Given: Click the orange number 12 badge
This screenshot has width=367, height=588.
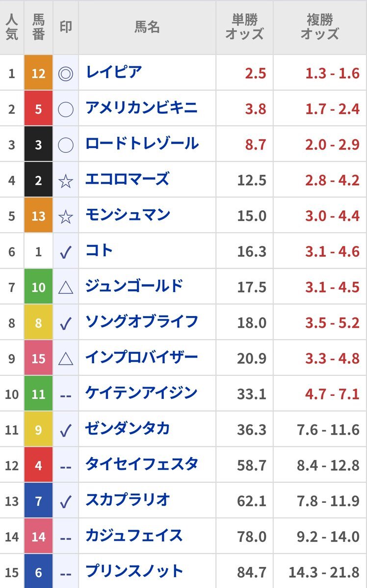Looking at the screenshot, I should [38, 73].
